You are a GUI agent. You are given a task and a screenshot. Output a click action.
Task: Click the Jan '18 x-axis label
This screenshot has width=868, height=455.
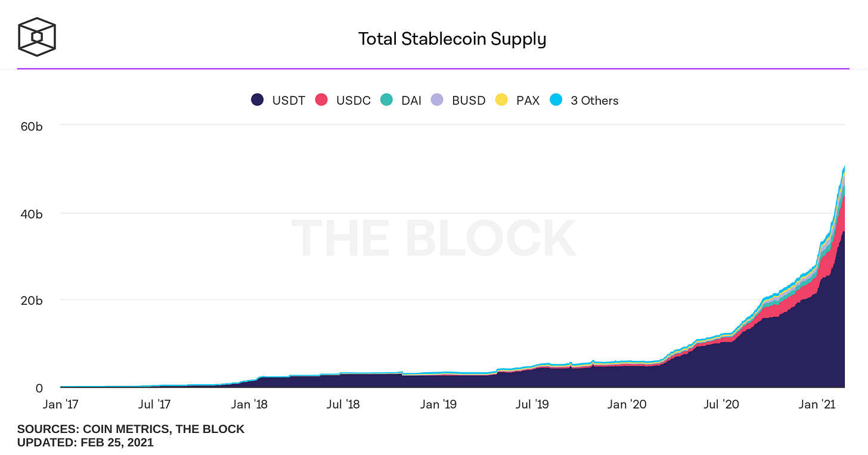click(249, 405)
